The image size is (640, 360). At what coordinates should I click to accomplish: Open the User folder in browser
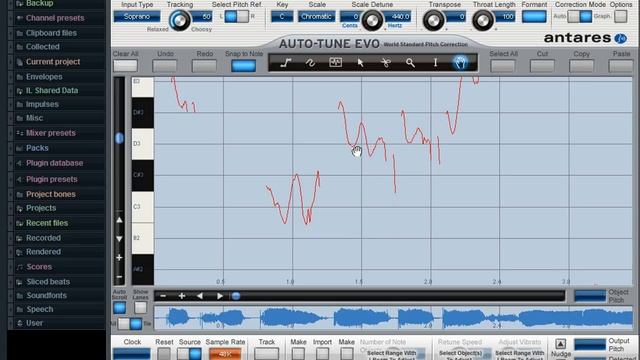pyautogui.click(x=34, y=323)
